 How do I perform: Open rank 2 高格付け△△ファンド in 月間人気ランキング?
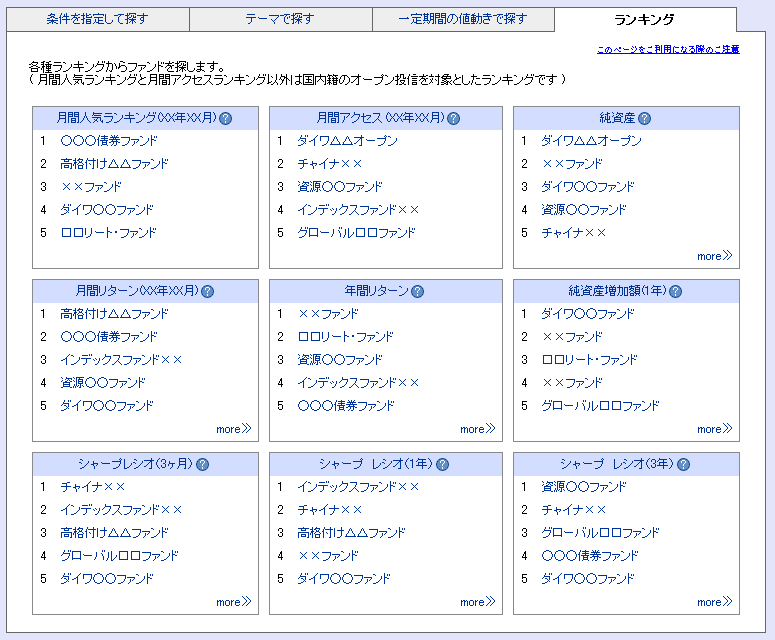coord(114,164)
